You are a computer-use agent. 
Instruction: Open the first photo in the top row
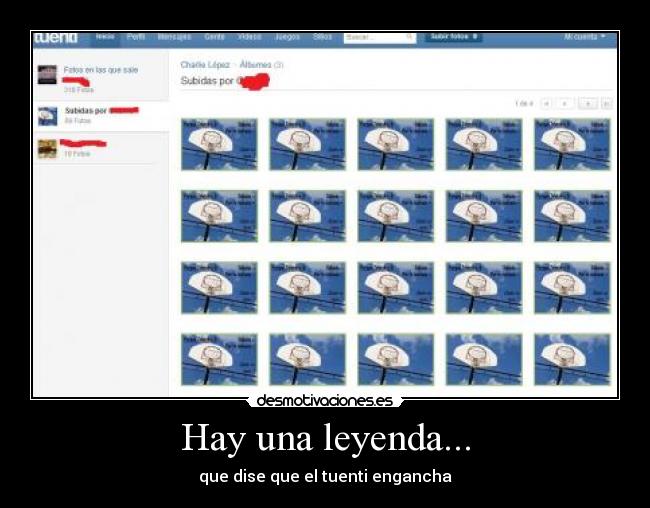tap(219, 144)
